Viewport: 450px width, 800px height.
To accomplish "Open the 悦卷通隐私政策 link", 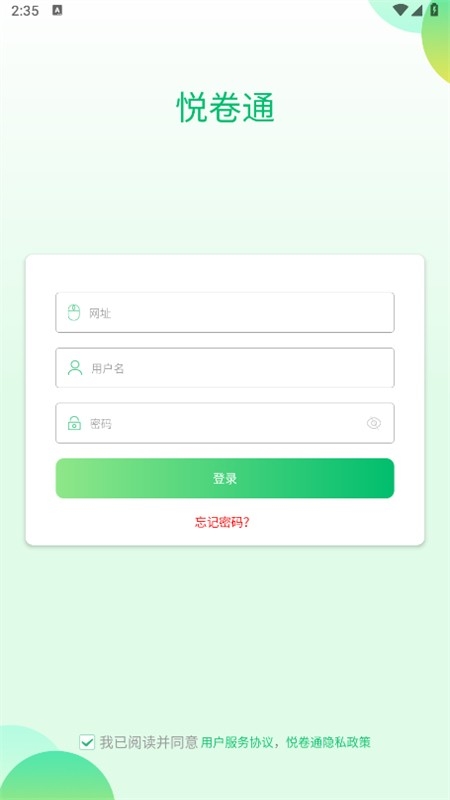I will pos(328,742).
